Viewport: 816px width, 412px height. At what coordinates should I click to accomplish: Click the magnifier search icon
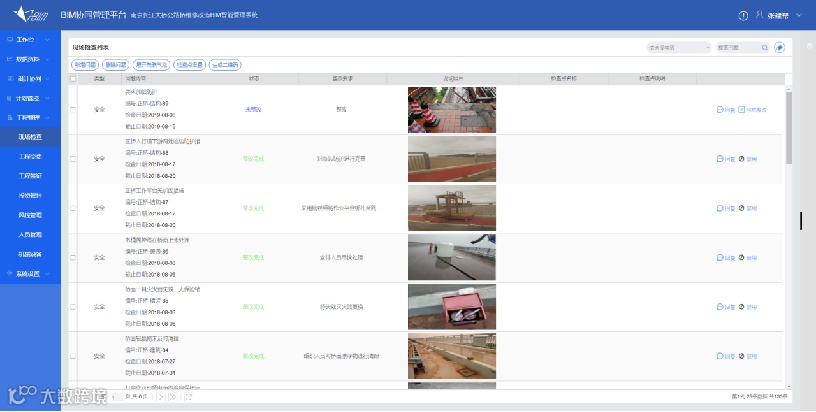[x=764, y=47]
